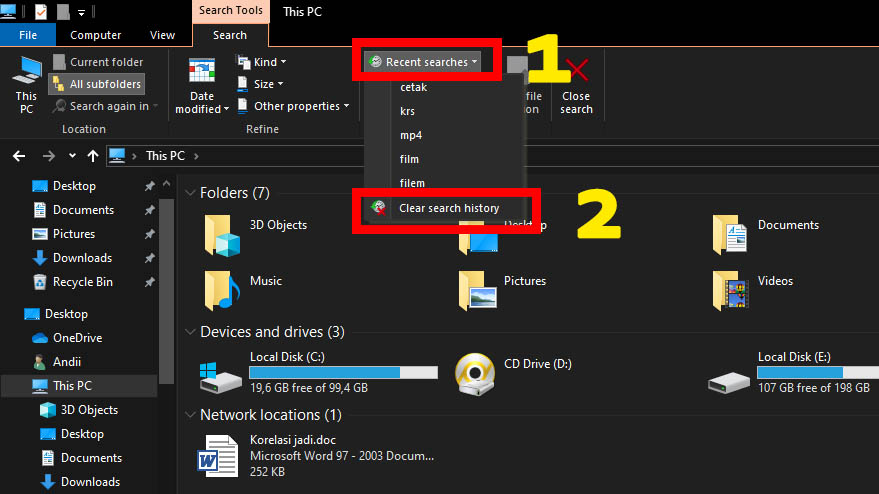Image resolution: width=879 pixels, height=494 pixels.
Task: Open Recycle Bin in sidebar
Action: click(x=82, y=282)
